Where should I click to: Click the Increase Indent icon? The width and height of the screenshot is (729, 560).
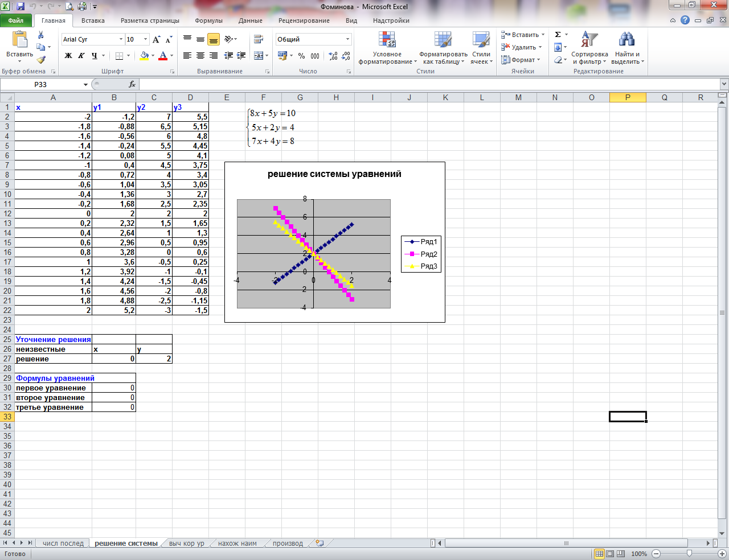241,56
